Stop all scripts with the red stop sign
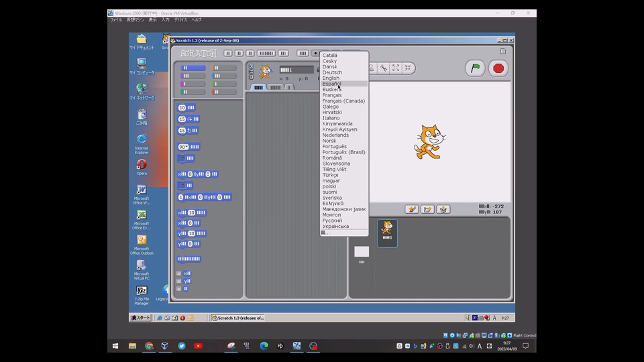 tap(498, 68)
